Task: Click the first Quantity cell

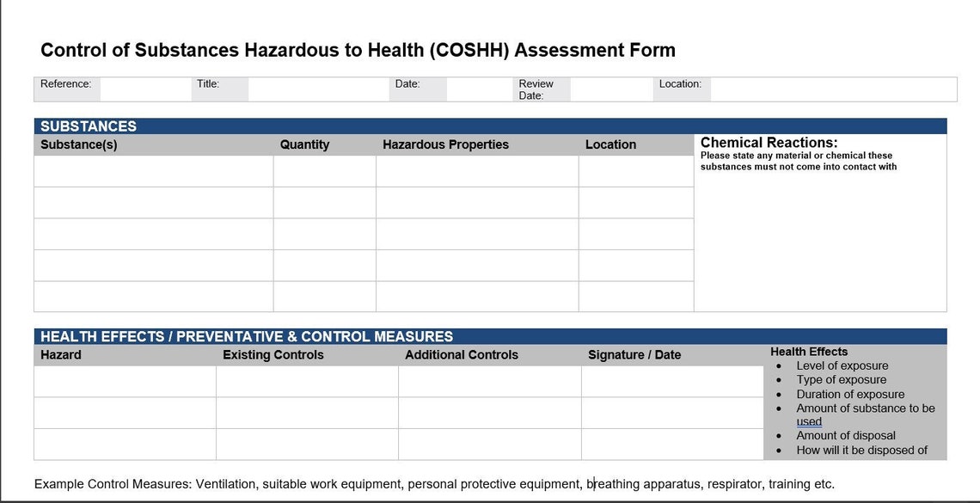Action: point(323,171)
